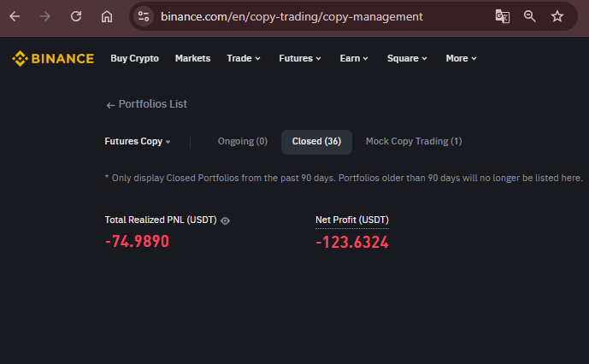Open the Buy Crypto link
The height and width of the screenshot is (364, 589).
(x=134, y=59)
